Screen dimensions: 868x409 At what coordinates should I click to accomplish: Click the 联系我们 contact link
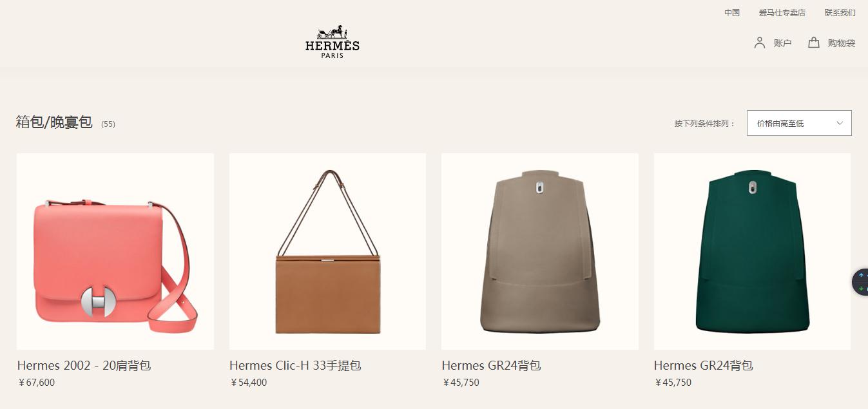[x=840, y=13]
